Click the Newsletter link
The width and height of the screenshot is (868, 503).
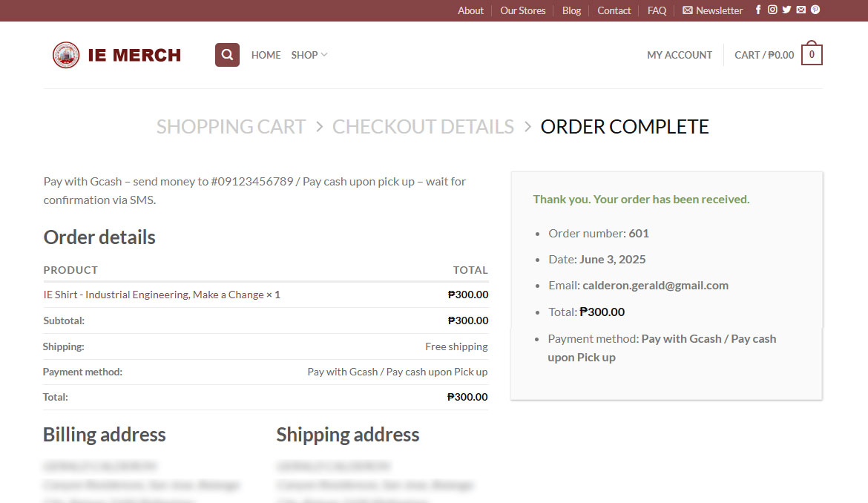712,10
